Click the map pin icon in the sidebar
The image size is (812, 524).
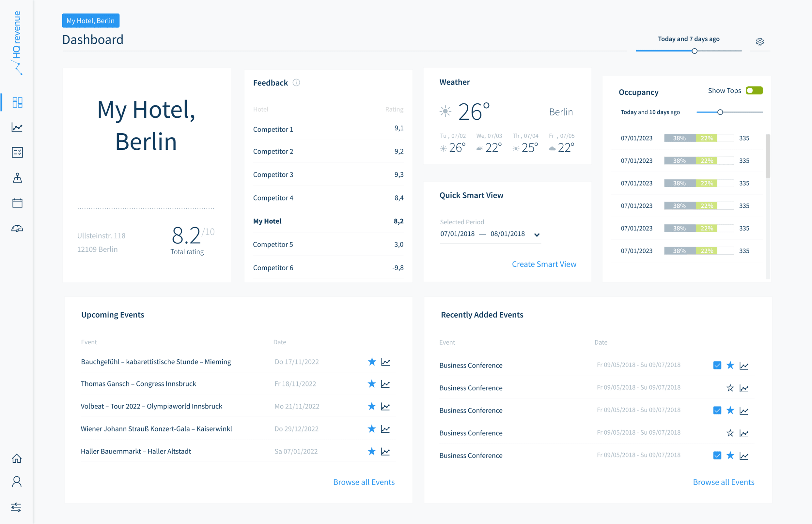17,178
